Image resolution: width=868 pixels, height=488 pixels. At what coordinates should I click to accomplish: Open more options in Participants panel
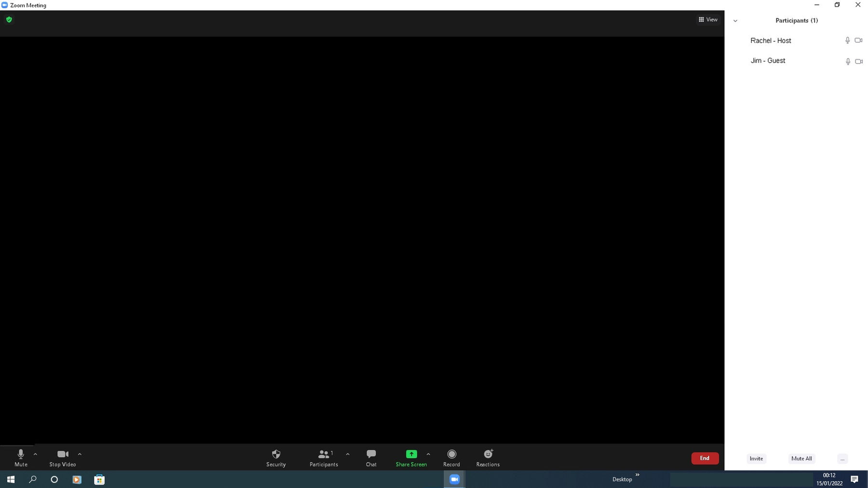[x=842, y=459]
